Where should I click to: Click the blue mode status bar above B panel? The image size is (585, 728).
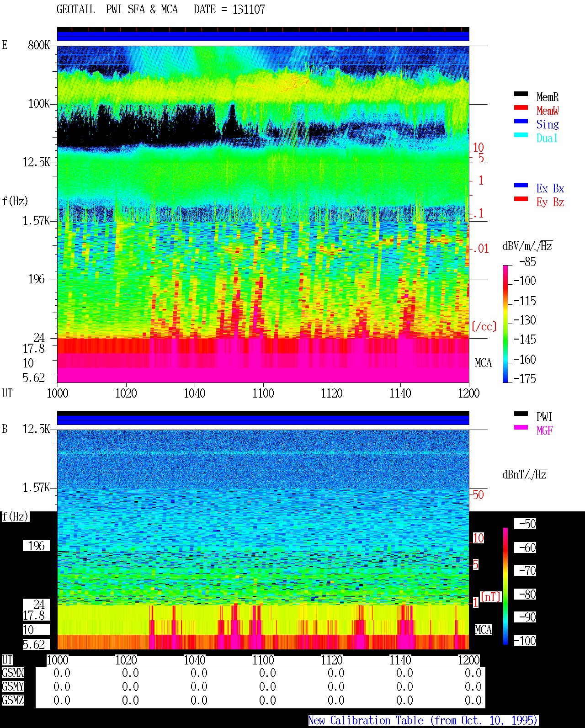pyautogui.click(x=263, y=420)
